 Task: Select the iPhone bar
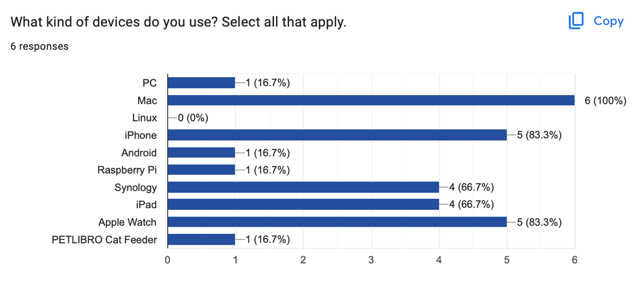pos(337,135)
